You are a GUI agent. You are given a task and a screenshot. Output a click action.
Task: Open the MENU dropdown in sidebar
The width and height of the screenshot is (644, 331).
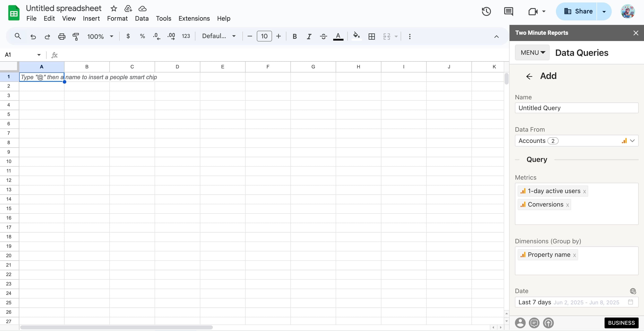532,52
